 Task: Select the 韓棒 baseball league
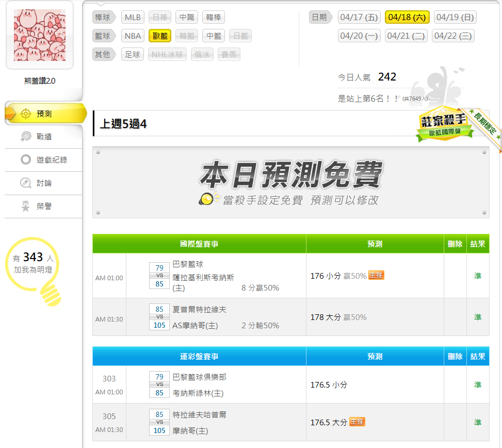click(213, 17)
